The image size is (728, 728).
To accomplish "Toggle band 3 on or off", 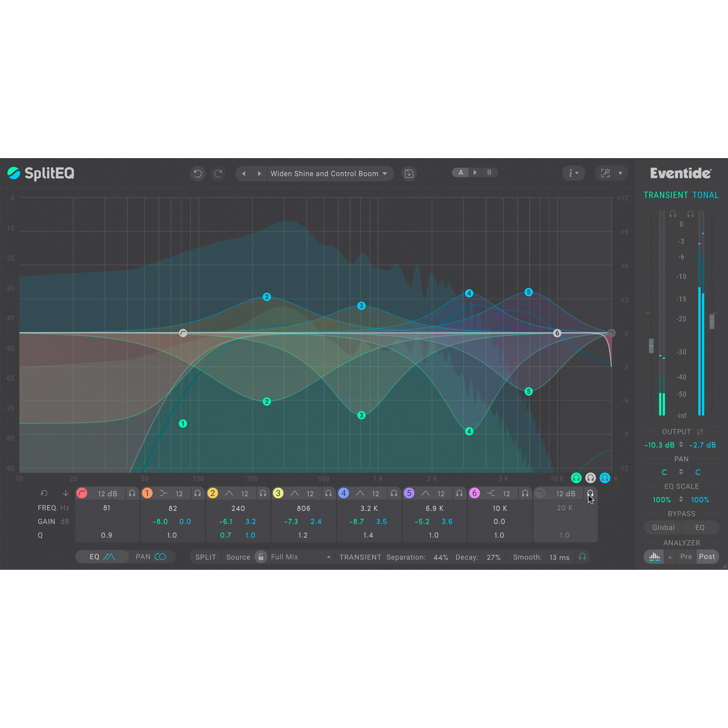I will [x=278, y=493].
